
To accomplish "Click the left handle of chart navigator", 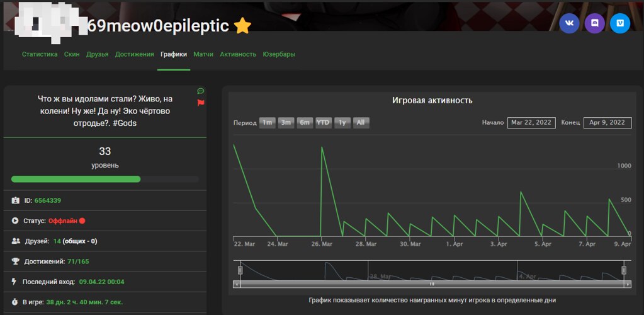I will click(x=240, y=270).
